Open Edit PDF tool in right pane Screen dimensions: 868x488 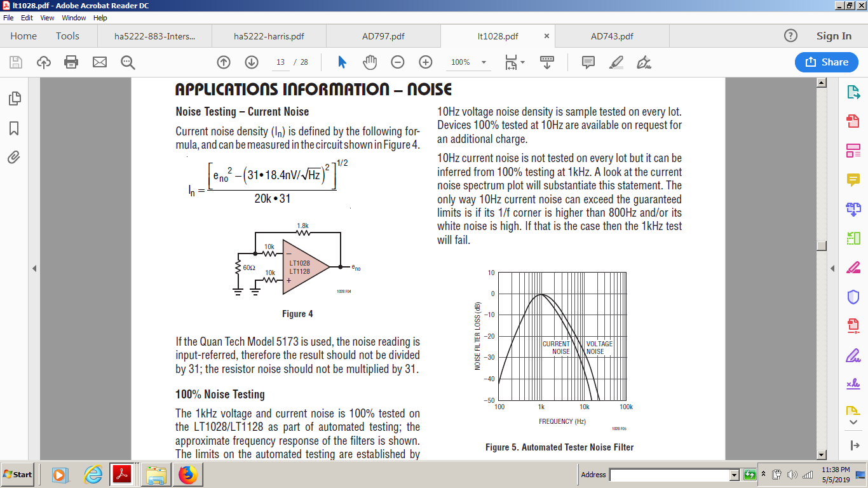coord(853,151)
